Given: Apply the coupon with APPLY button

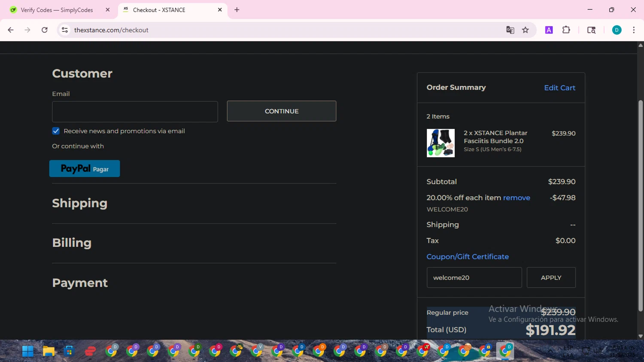Looking at the screenshot, I should (x=551, y=277).
